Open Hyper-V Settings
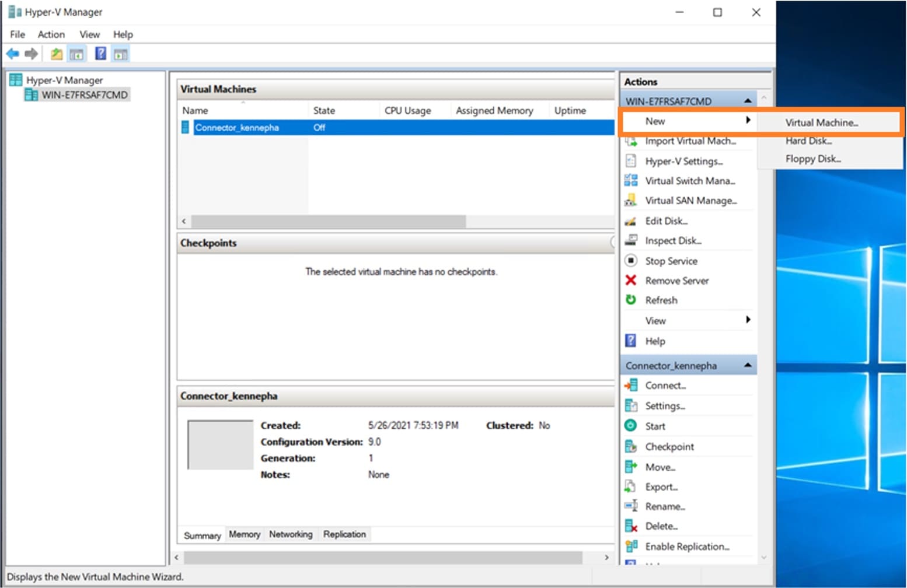Viewport: 907px width, 588px height. pyautogui.click(x=685, y=161)
